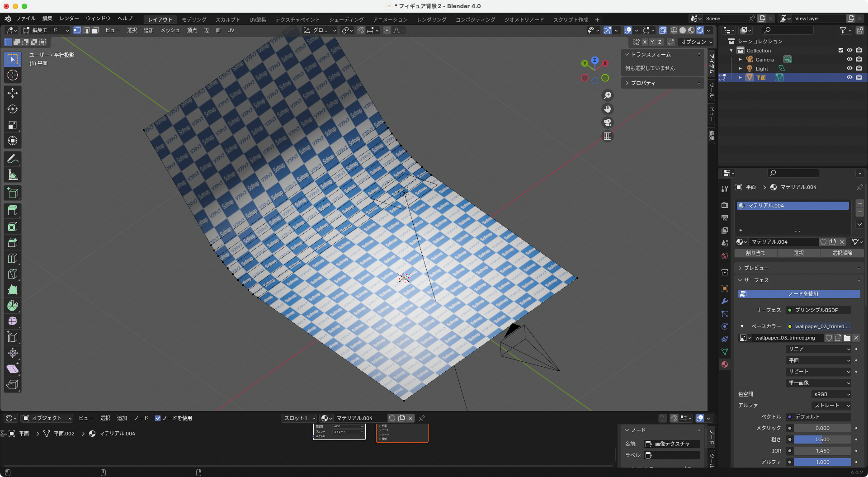Open Render properties camera icon
868x477 pixels.
point(725,205)
